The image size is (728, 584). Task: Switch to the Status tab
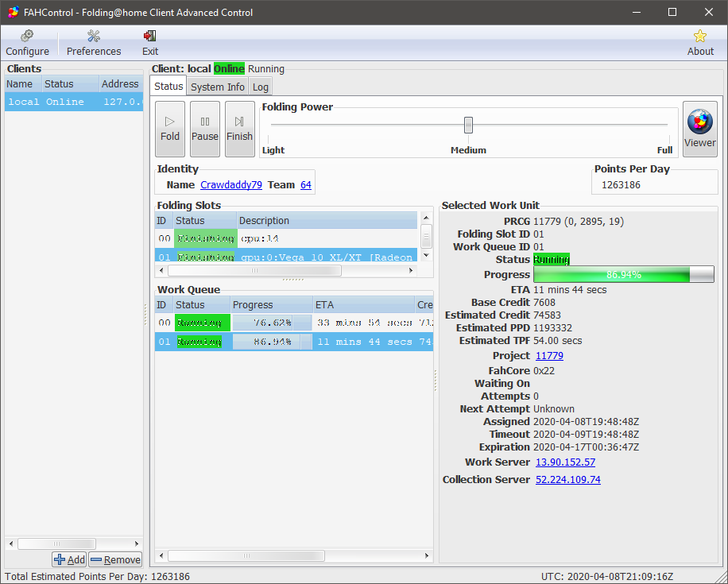168,87
